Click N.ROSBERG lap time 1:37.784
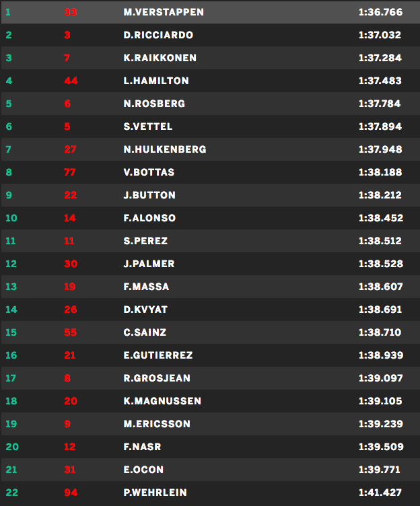Image resolution: width=420 pixels, height=506 pixels. [x=380, y=104]
